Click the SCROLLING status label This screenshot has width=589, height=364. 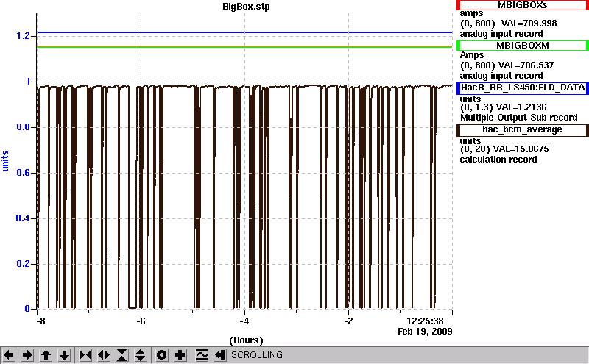[x=257, y=355]
